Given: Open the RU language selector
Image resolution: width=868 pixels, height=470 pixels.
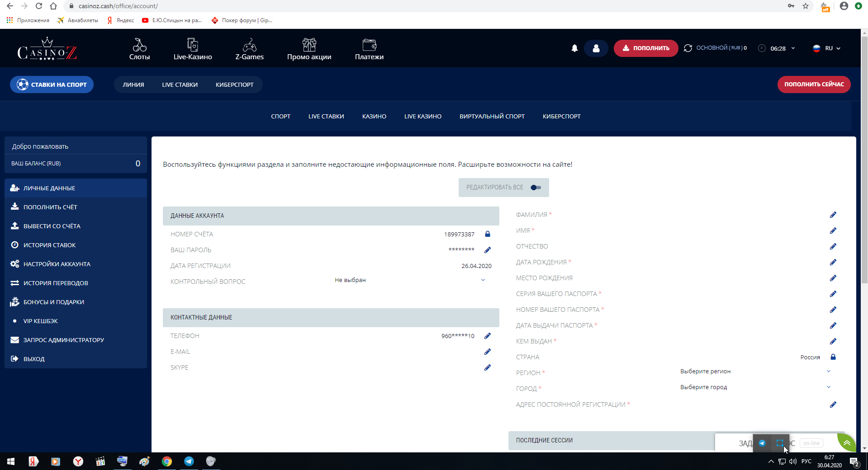Looking at the screenshot, I should pos(827,48).
